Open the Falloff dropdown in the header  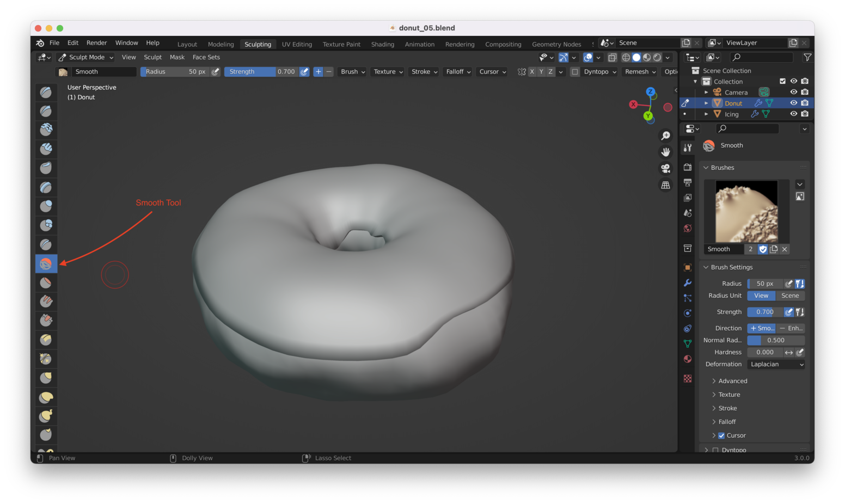click(457, 71)
